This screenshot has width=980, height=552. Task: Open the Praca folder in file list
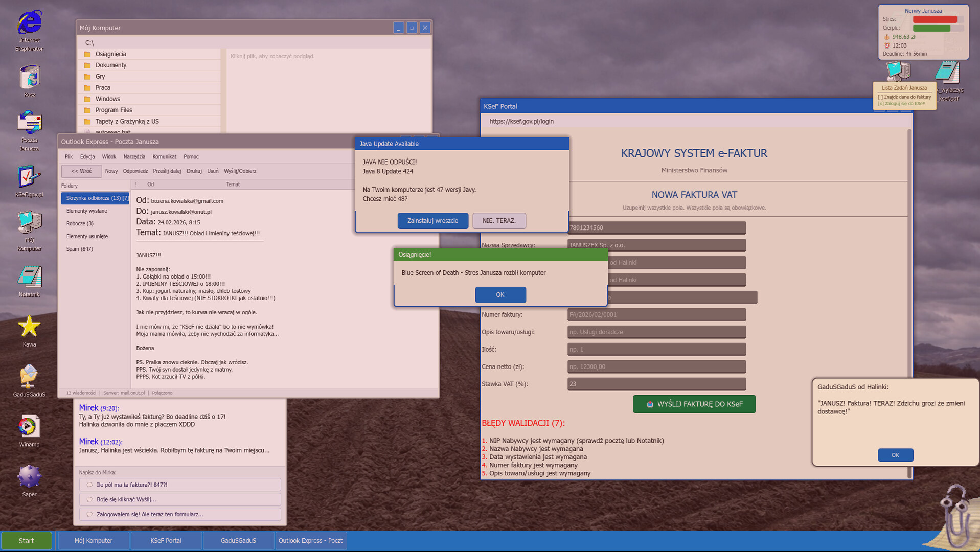(103, 88)
